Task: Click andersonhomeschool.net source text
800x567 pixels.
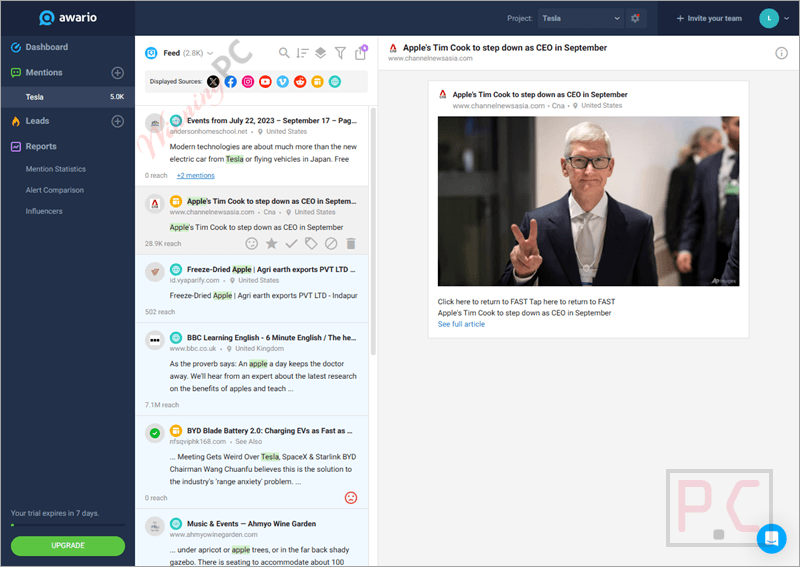Action: coord(208,132)
